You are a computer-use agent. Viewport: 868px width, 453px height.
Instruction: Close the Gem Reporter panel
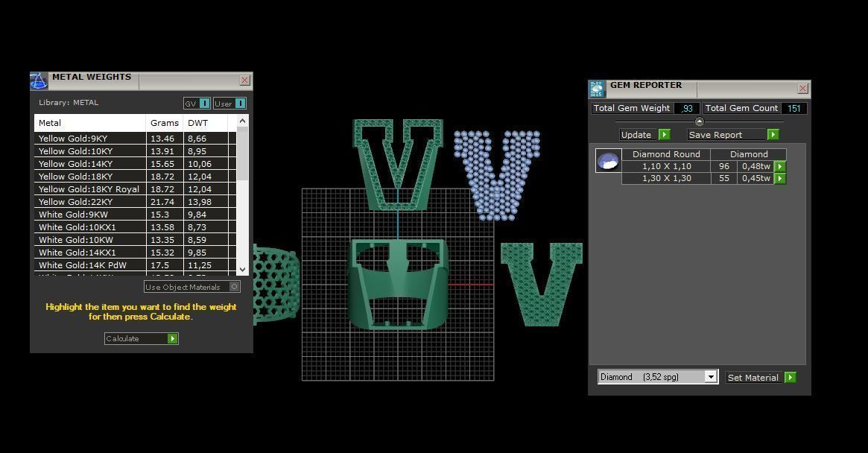[x=802, y=89]
